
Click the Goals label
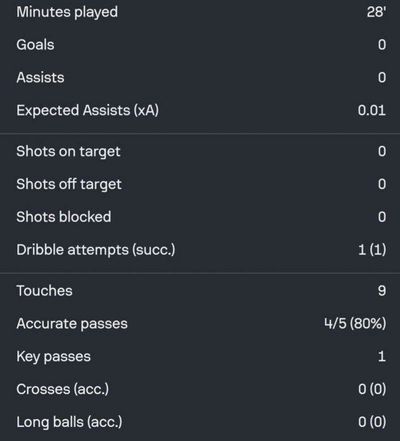(x=35, y=45)
